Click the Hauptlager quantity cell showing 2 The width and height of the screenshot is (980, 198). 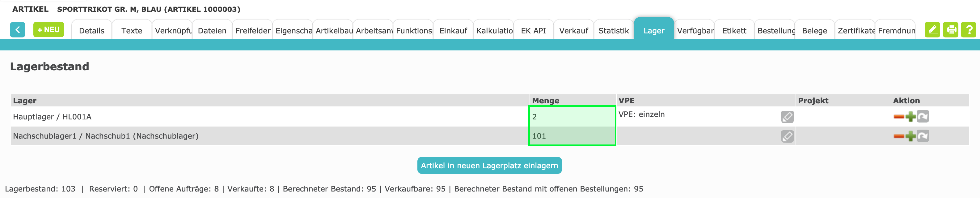[x=572, y=117]
